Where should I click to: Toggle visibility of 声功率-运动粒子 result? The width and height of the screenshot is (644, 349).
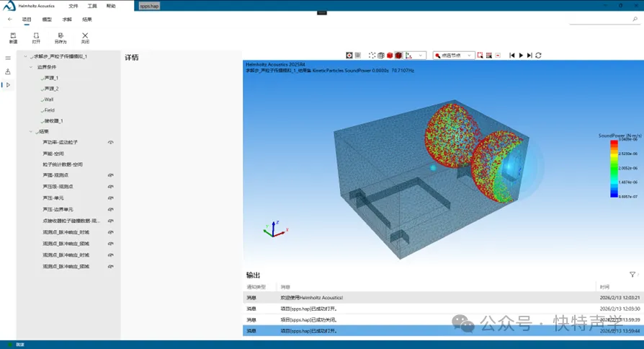(110, 142)
